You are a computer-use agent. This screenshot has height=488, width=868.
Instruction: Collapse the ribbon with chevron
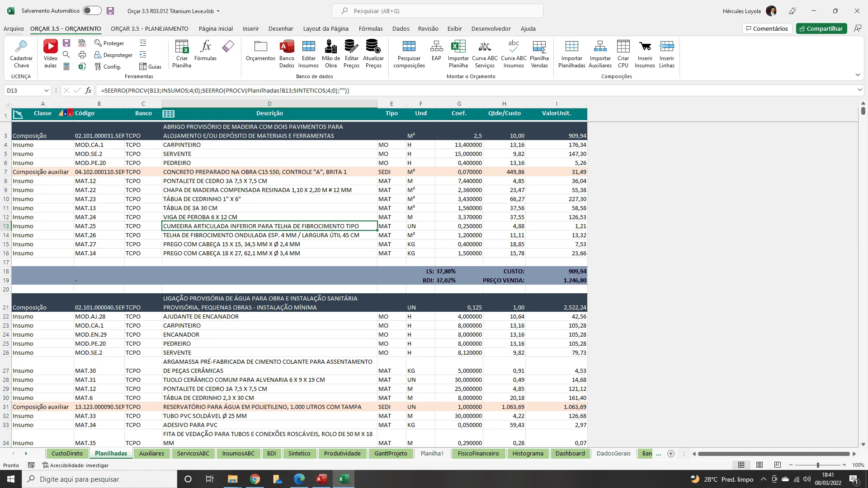coord(858,75)
